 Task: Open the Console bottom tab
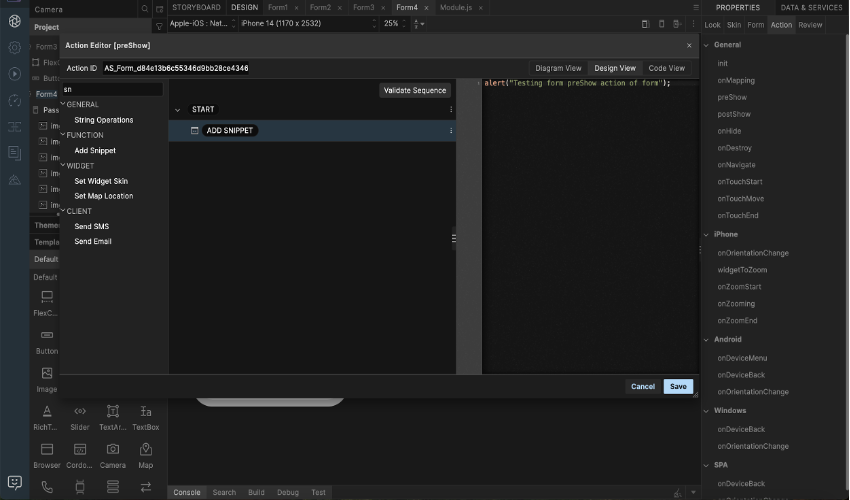(x=186, y=492)
